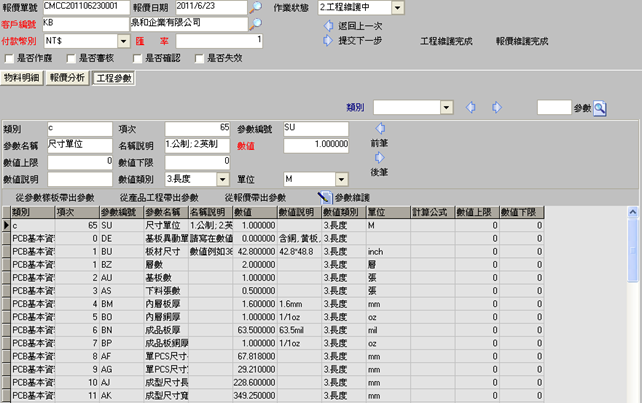
Task: Open the 付款幣別 NT$ dropdown
Action: pos(124,41)
